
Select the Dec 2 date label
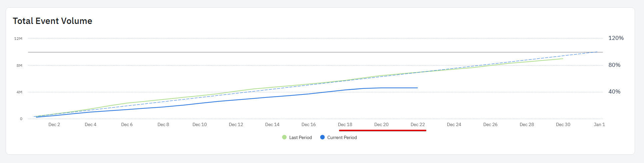(54, 124)
